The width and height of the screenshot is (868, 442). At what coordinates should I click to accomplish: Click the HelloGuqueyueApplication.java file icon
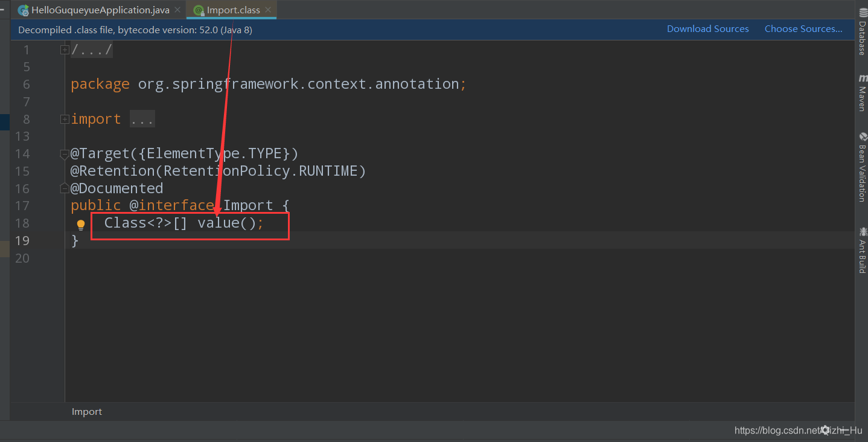pos(24,10)
